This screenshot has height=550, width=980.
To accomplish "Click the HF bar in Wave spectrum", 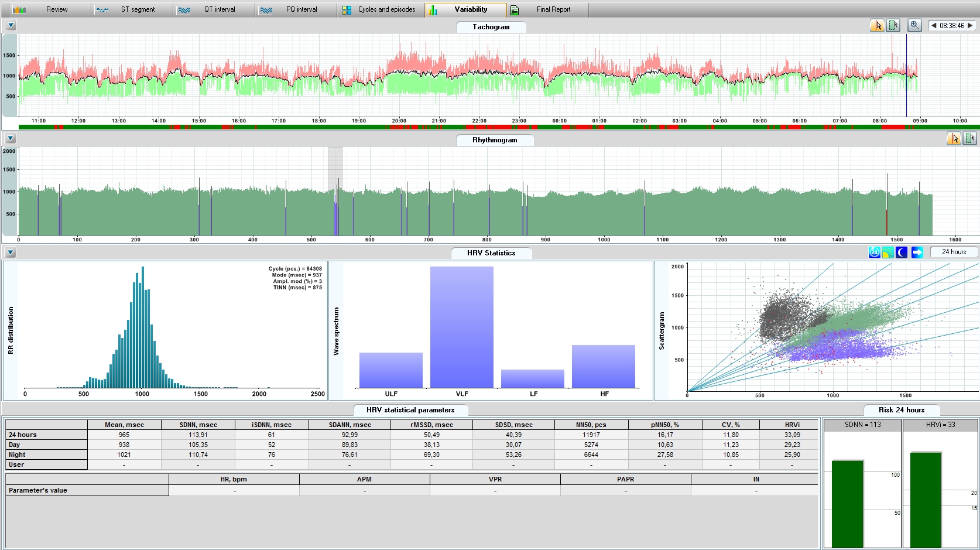I will (604, 366).
